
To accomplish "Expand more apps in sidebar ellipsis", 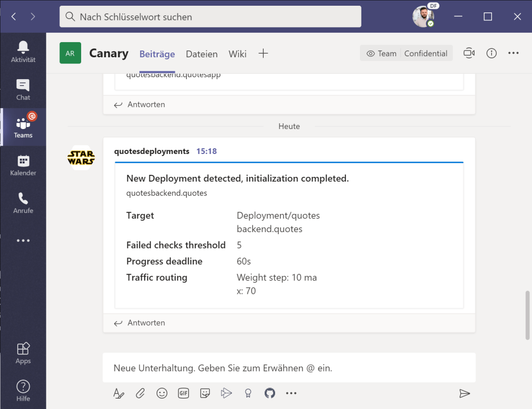I will 23,241.
